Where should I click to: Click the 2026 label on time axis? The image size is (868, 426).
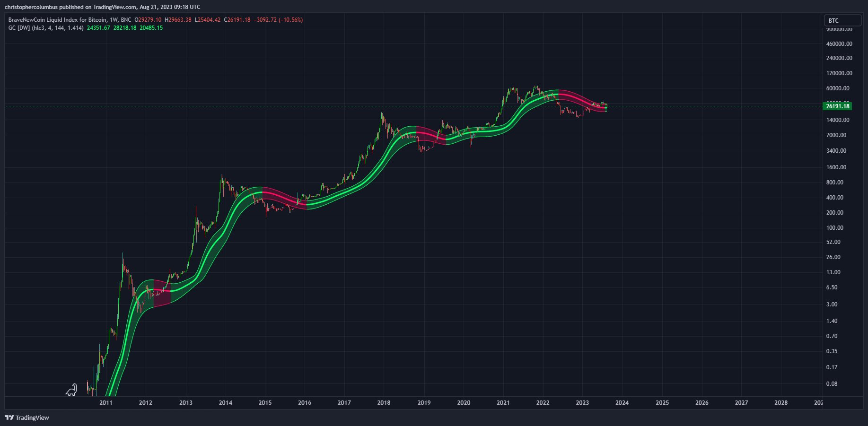(x=702, y=403)
